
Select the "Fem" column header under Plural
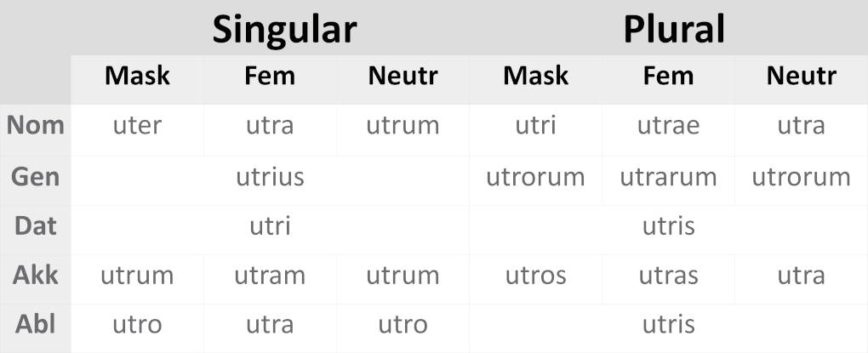(x=668, y=76)
